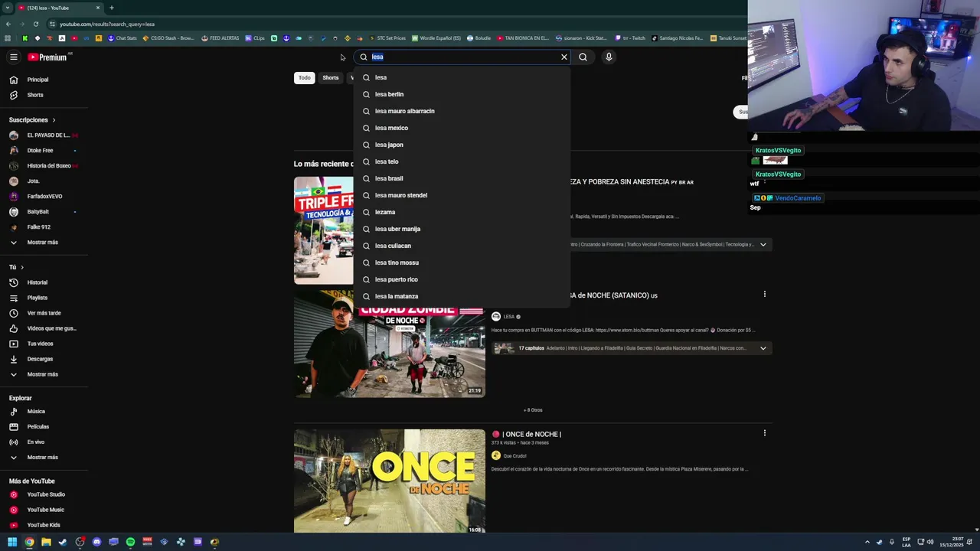Choose the lesa culiacan suggestion
This screenshot has height=551, width=980.
(462, 246)
